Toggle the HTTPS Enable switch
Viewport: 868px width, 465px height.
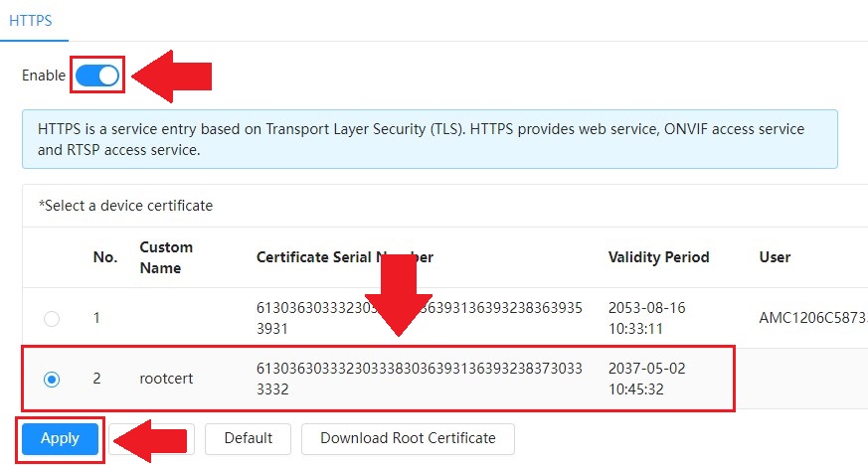pyautogui.click(x=97, y=76)
